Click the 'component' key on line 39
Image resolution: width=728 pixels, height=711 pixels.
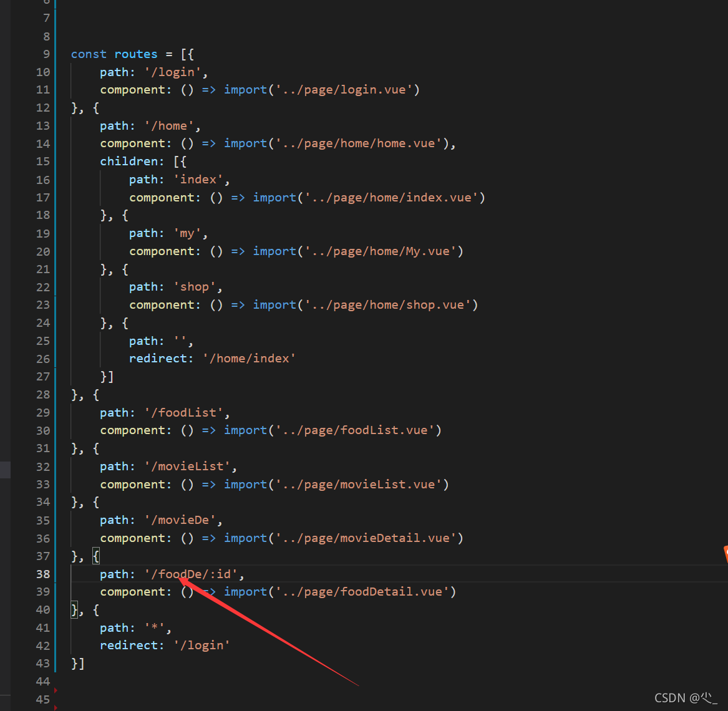[132, 592]
